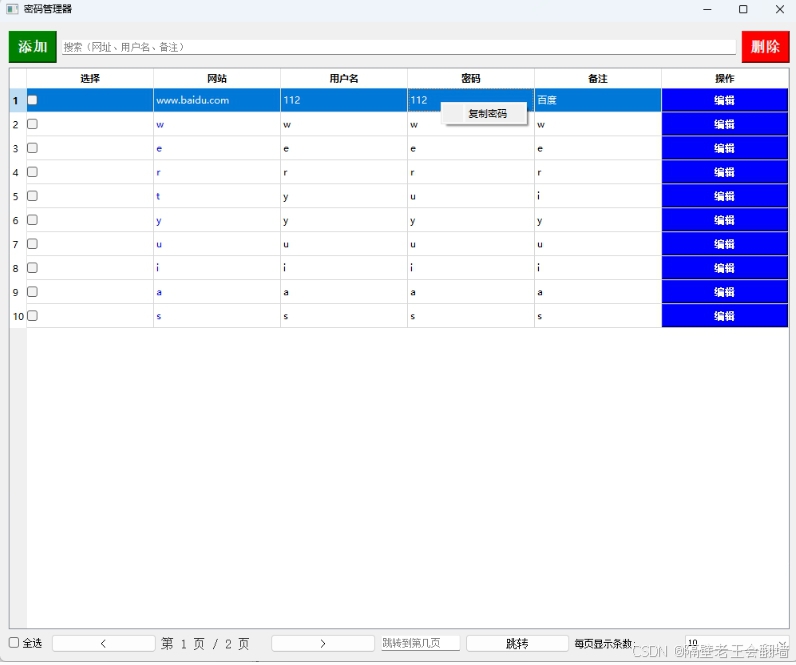The image size is (796, 665).
Task: Click the 用户名 column header
Action: coord(344,78)
